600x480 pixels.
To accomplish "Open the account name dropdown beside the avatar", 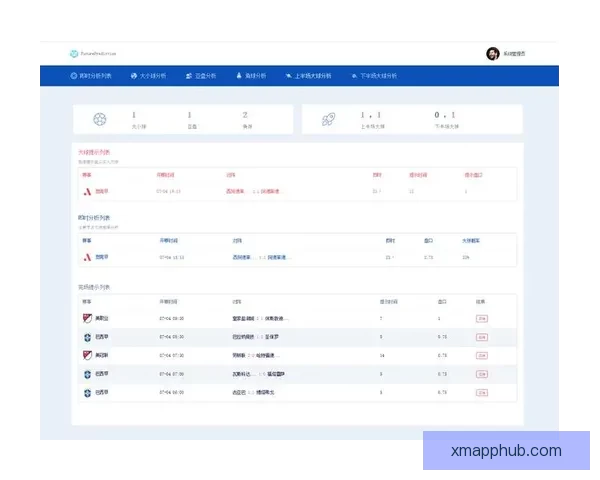I will (514, 53).
